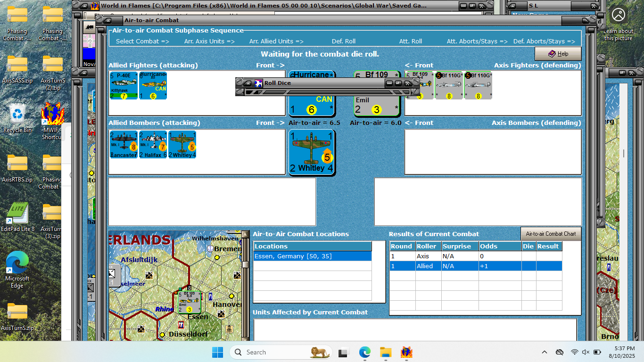Click the Windows Start button
Screen dimensions: 644x362
tap(217, 352)
